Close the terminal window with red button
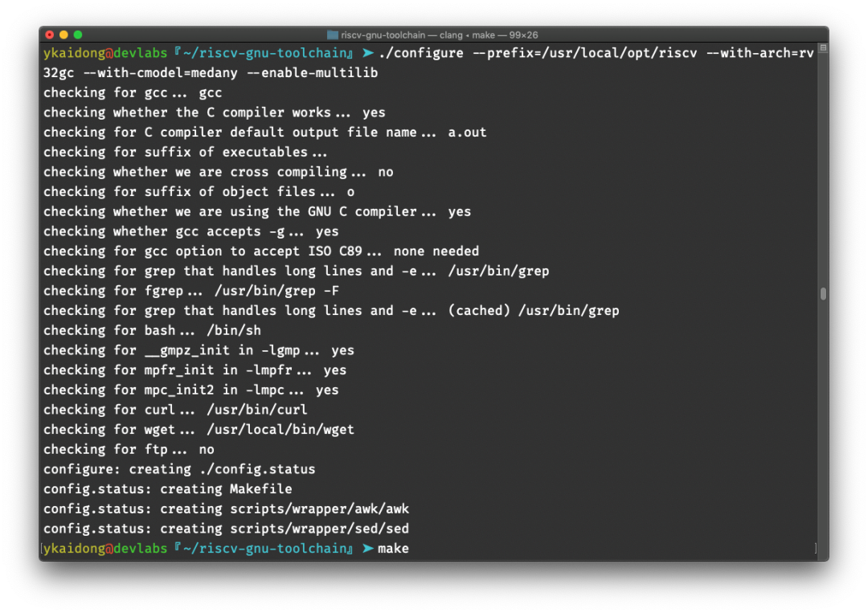Viewport: 868px width, 613px height. click(x=50, y=35)
